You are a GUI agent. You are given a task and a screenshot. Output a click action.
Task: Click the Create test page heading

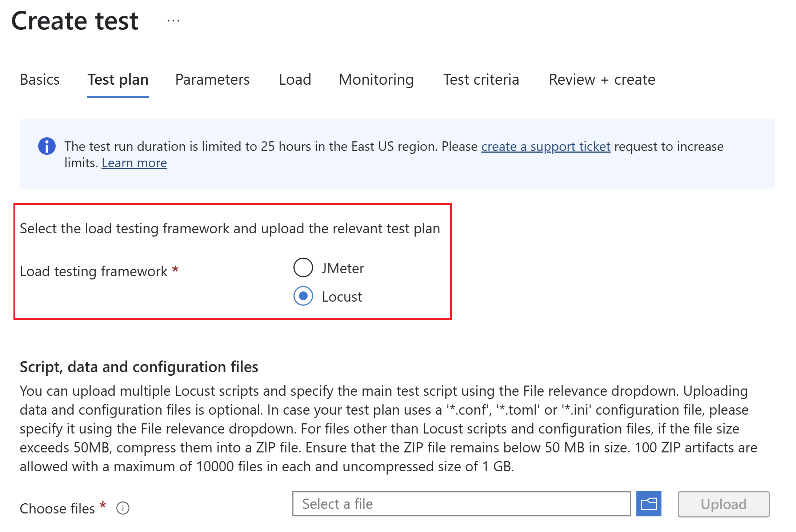75,21
